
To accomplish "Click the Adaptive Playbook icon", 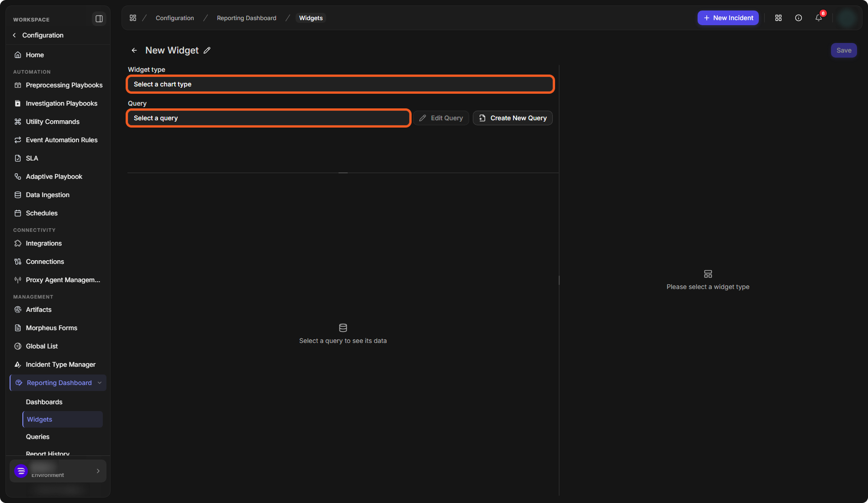I will pos(18,177).
